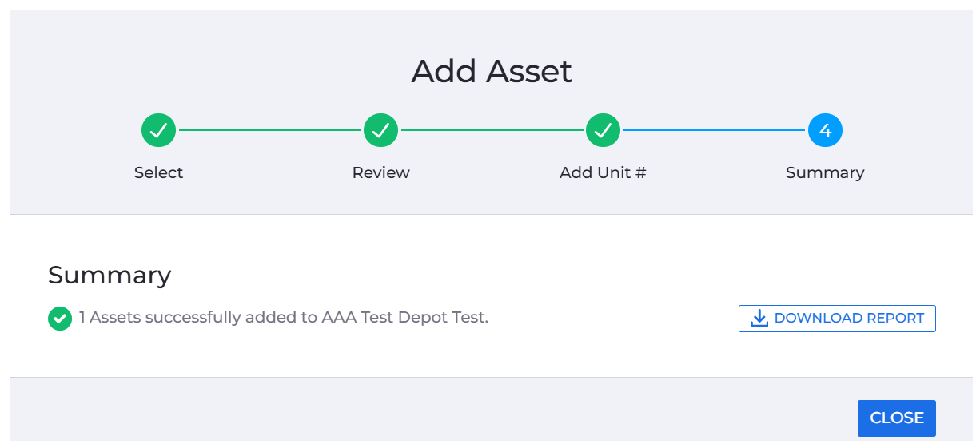Click the AAA Test Depot Test name
Screen dimensions: 980x448
click(x=403, y=317)
